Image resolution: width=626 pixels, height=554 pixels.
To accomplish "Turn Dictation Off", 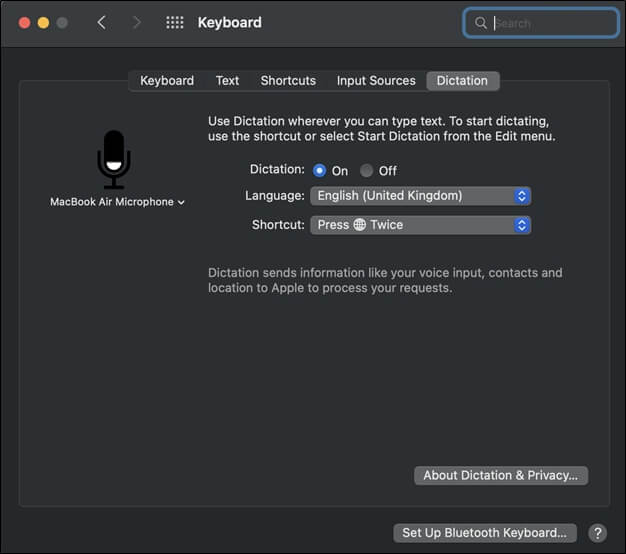I will click(366, 171).
